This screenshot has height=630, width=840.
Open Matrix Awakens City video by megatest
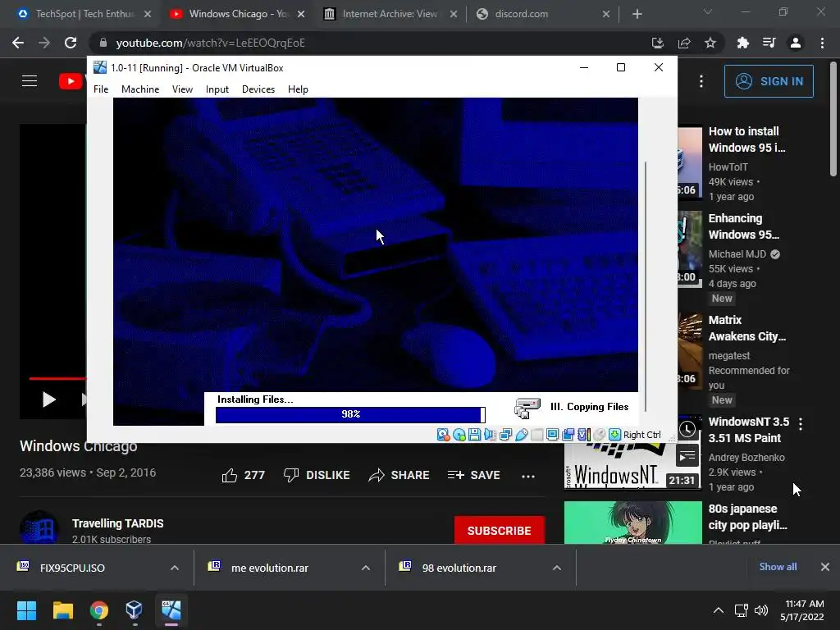746,328
